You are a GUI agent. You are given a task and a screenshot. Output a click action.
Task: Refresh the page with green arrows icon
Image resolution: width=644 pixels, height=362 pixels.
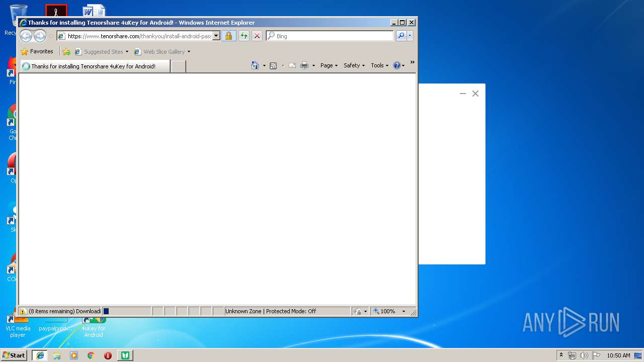pyautogui.click(x=244, y=36)
